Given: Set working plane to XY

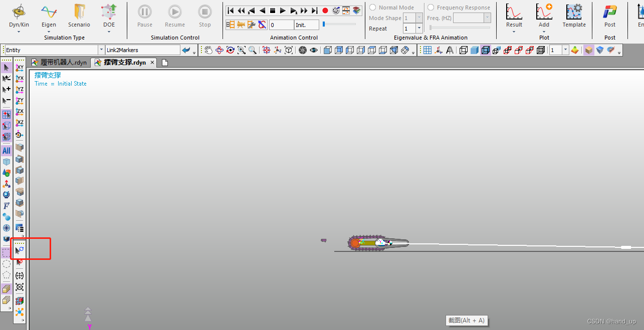Looking at the screenshot, I should pyautogui.click(x=20, y=68).
